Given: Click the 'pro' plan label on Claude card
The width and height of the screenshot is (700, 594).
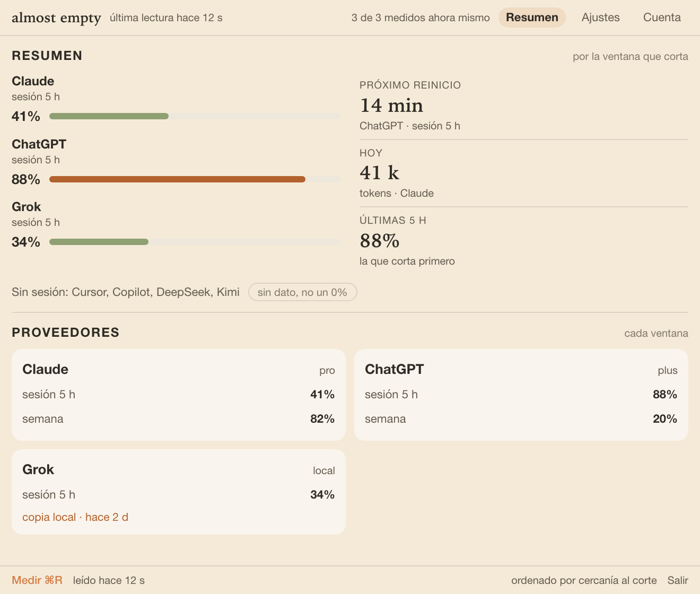Looking at the screenshot, I should [327, 370].
